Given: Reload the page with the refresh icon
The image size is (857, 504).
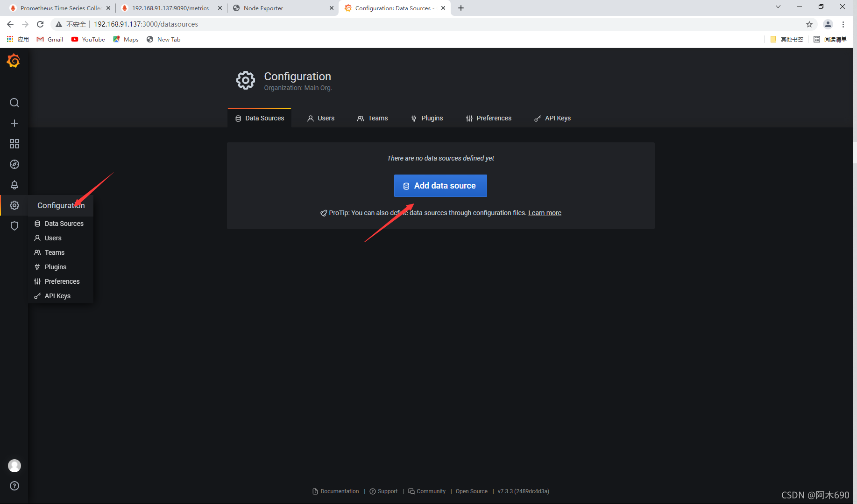Looking at the screenshot, I should 40,24.
